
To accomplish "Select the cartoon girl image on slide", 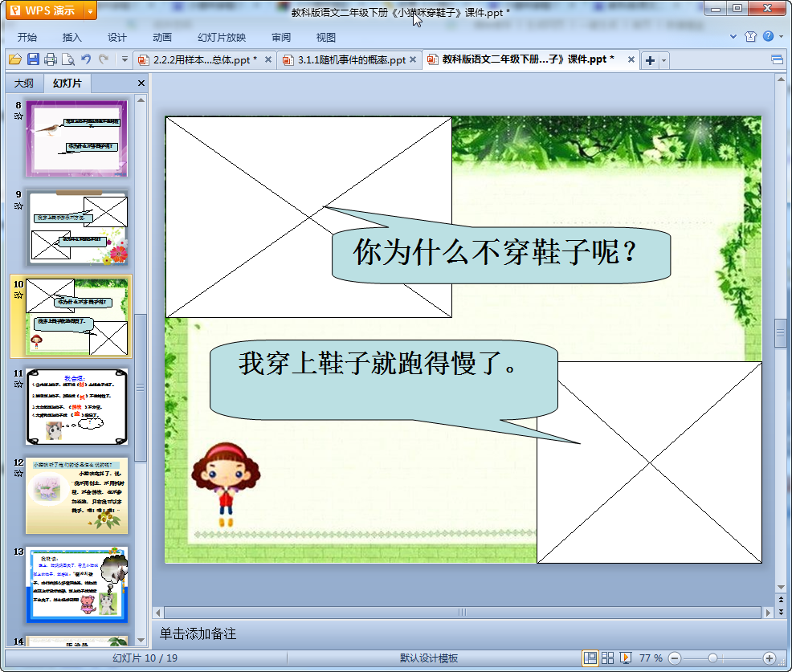I will [226, 485].
